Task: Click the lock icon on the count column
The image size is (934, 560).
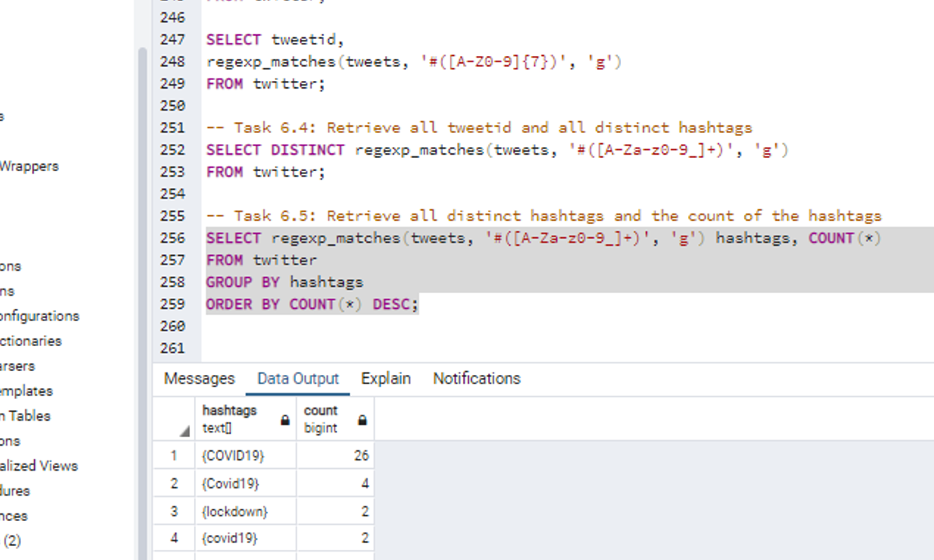Action: [362, 419]
